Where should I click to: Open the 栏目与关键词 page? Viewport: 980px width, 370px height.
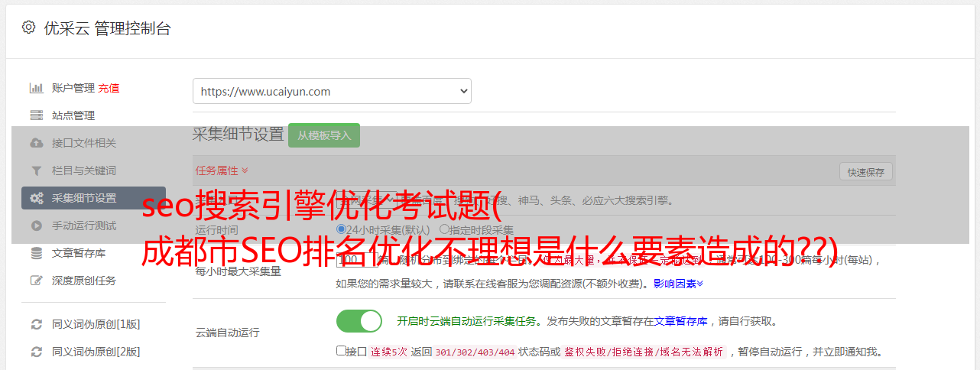[x=84, y=170]
